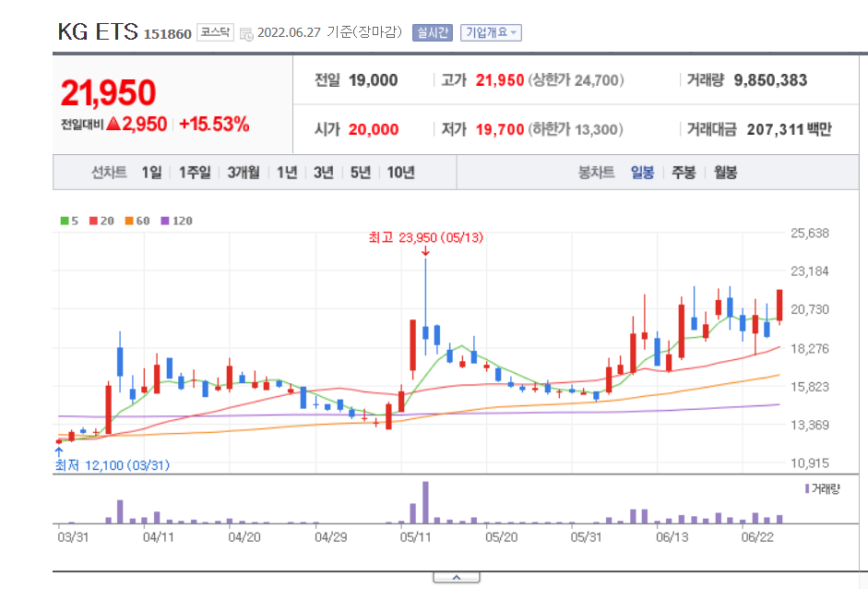Select the 1년 line chart period
Screen dimensions: 868x589
point(287,173)
